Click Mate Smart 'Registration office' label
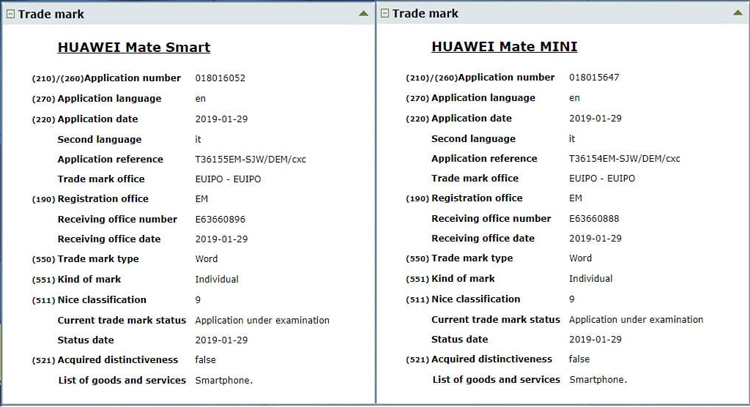This screenshot has width=750, height=407. click(x=103, y=199)
